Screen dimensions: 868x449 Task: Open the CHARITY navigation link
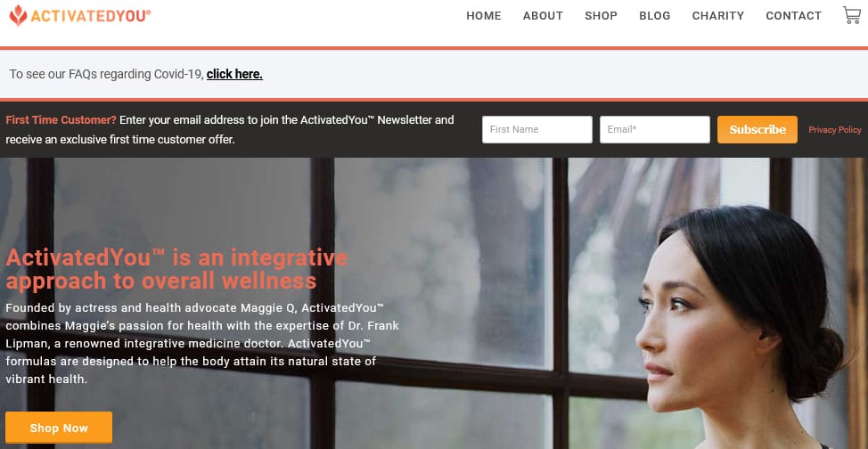point(718,16)
